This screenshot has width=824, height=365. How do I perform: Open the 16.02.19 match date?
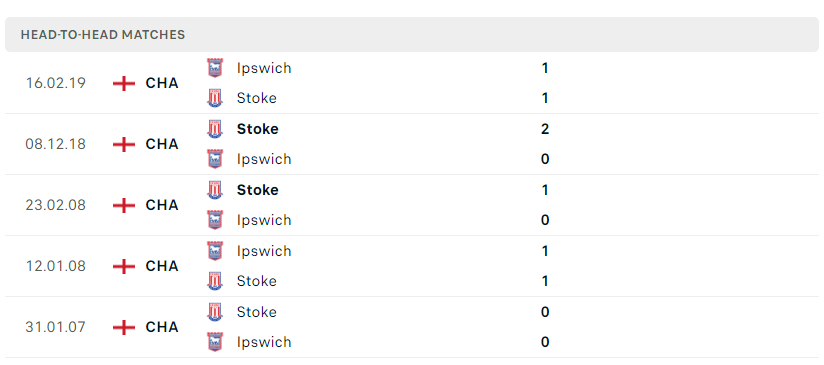click(x=56, y=83)
